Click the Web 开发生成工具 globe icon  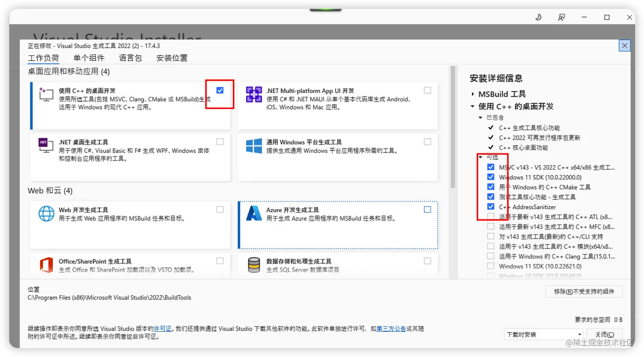pos(46,213)
